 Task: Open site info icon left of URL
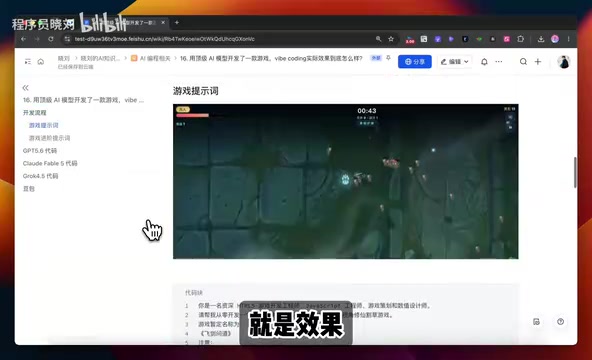click(67, 39)
